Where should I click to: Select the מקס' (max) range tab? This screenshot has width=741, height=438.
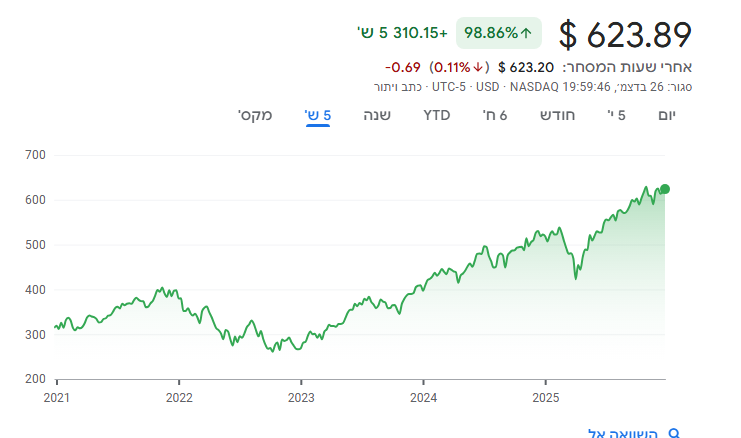tap(255, 115)
